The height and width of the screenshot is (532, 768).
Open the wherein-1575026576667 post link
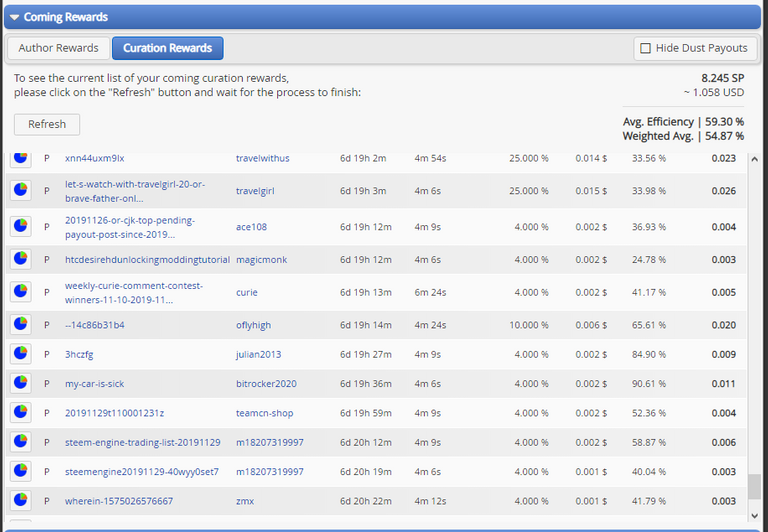118,501
